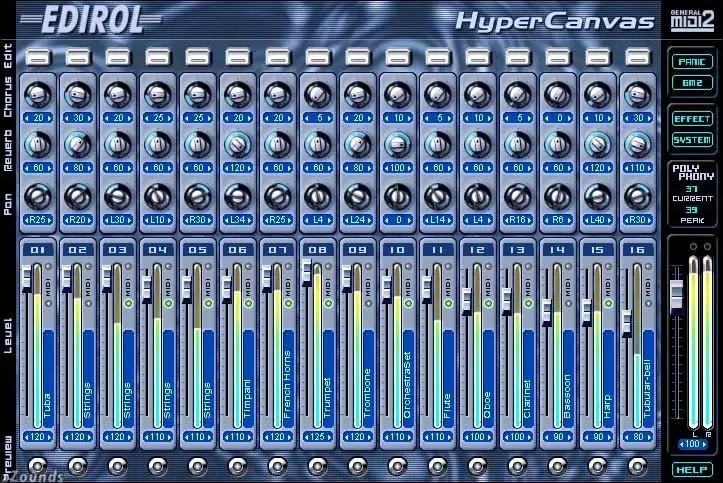Preview the Tubular-bell sound
This screenshot has width=723, height=483.
[x=638, y=466]
